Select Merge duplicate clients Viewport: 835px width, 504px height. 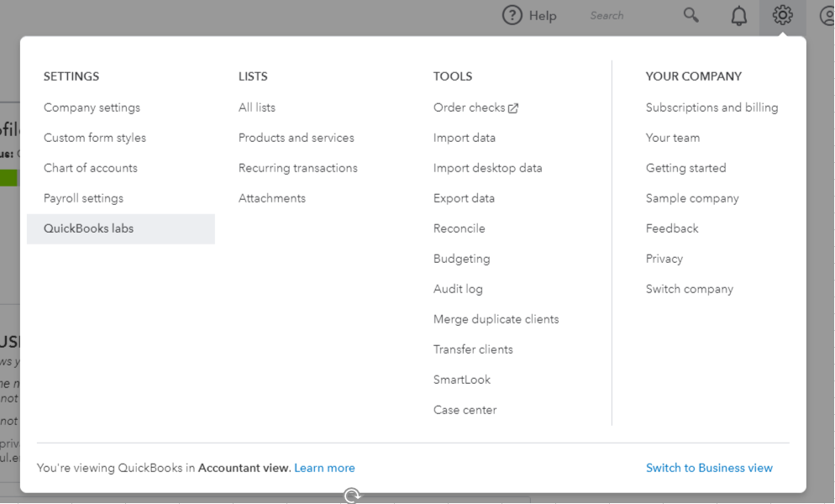(x=496, y=319)
